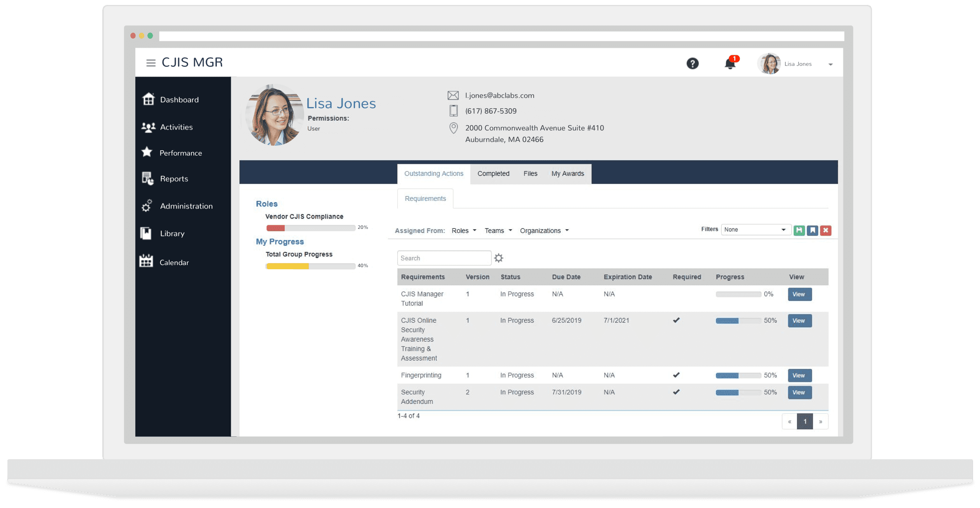Click CJIS Manager Tutorial 0% progress bar
This screenshot has width=980, height=508.
(x=738, y=294)
